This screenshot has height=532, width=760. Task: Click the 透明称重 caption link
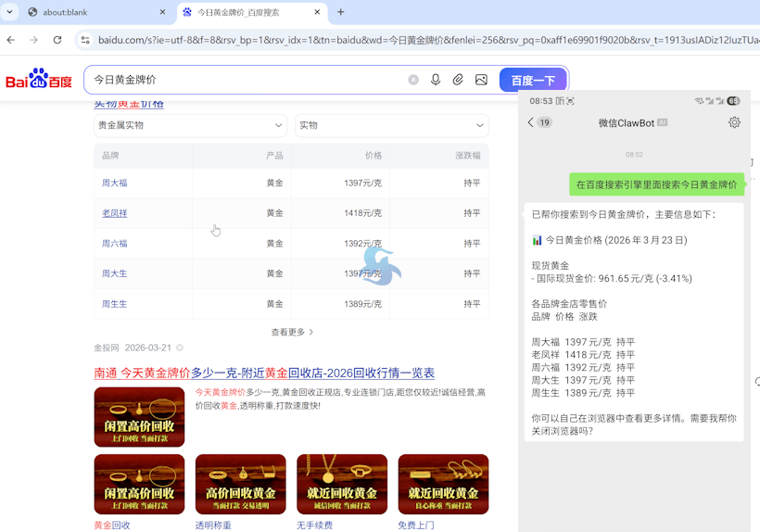tap(213, 526)
